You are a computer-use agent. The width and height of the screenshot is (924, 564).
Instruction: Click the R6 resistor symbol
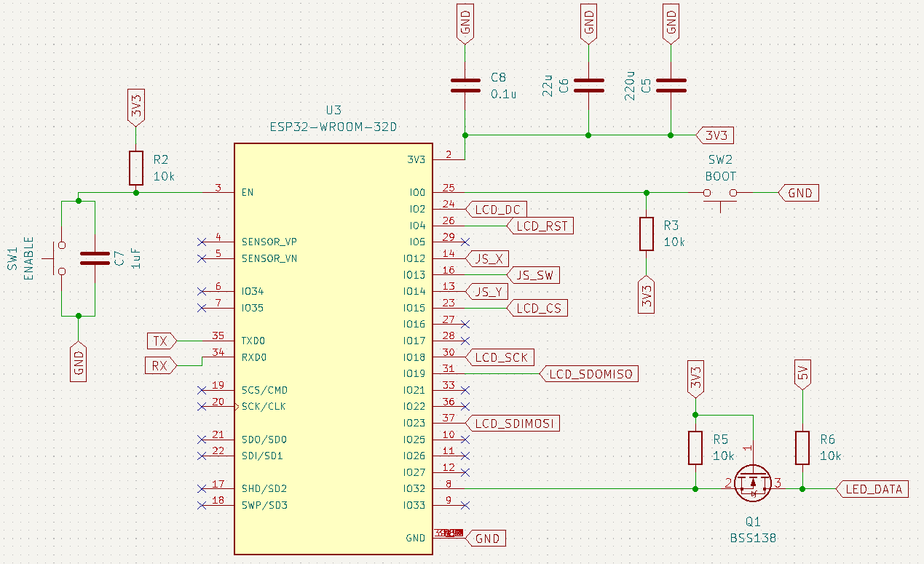tap(802, 448)
